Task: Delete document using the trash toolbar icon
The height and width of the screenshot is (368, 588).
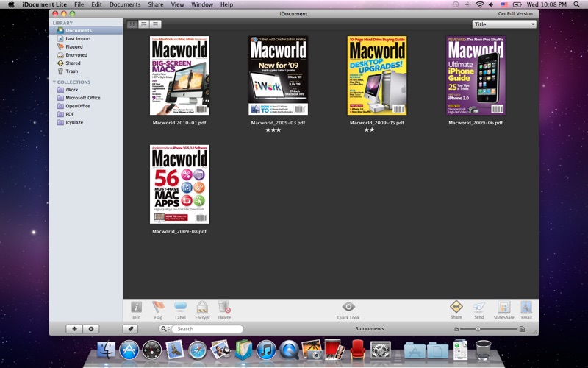Action: pyautogui.click(x=224, y=307)
